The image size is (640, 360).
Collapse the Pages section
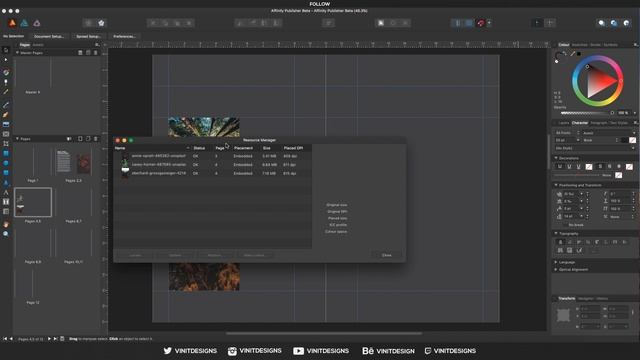click(x=17, y=139)
